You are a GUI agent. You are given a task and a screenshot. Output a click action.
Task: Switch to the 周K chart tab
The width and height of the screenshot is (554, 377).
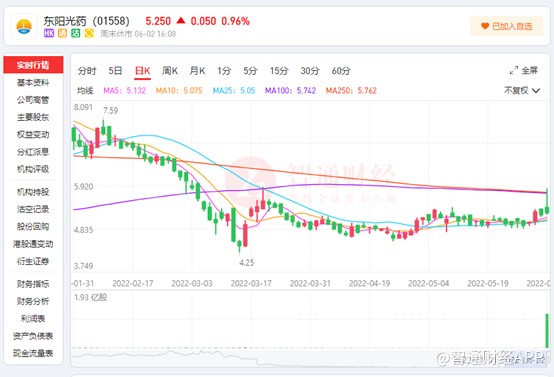click(x=170, y=71)
